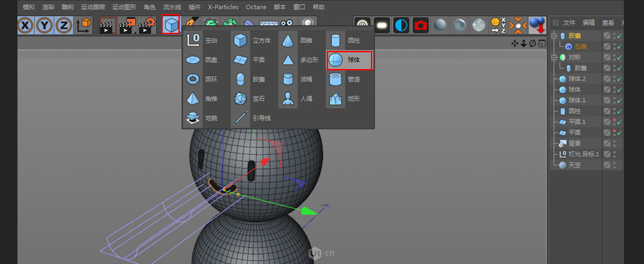Toggle the Z axis lock
Viewport: 644px width, 264px height.
[x=63, y=25]
